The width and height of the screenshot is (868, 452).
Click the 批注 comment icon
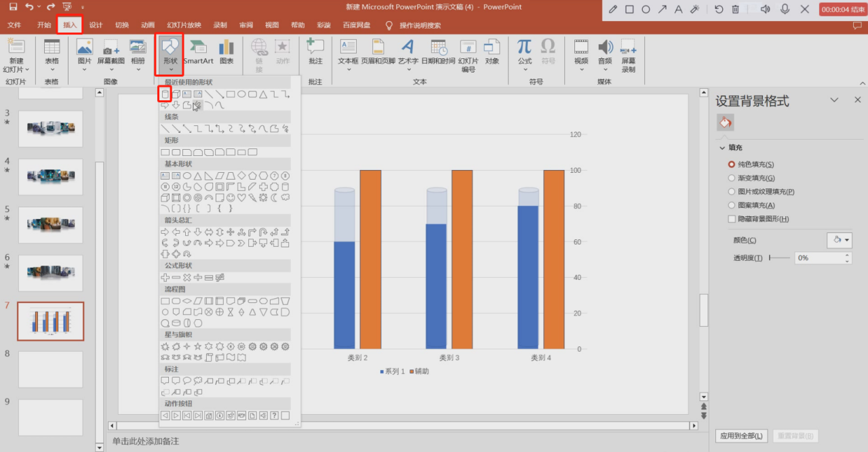point(315,52)
